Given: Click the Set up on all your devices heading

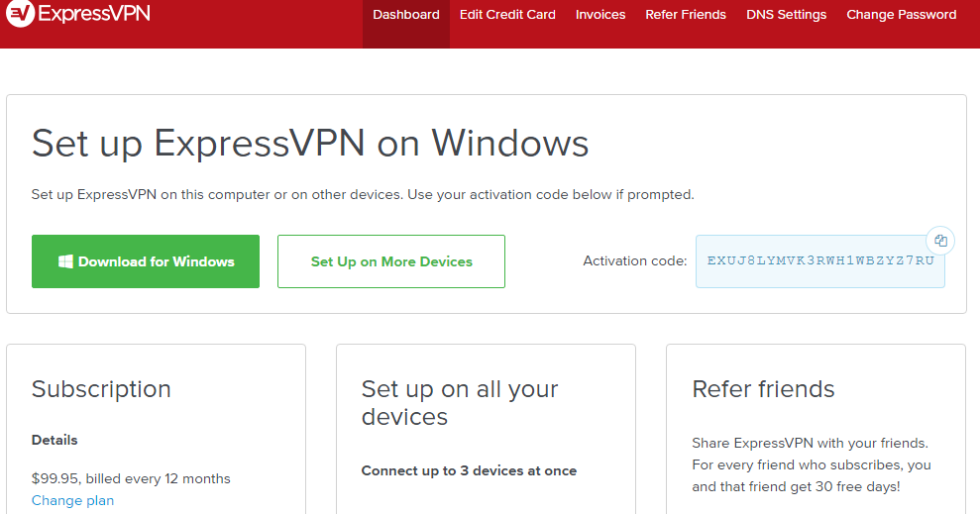Looking at the screenshot, I should [x=460, y=402].
